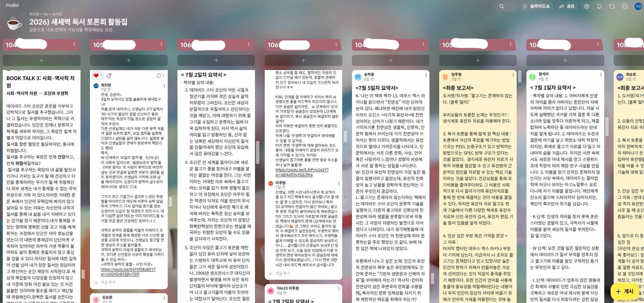Click heading < 7월 1일차 요약서 >

coord(553,88)
